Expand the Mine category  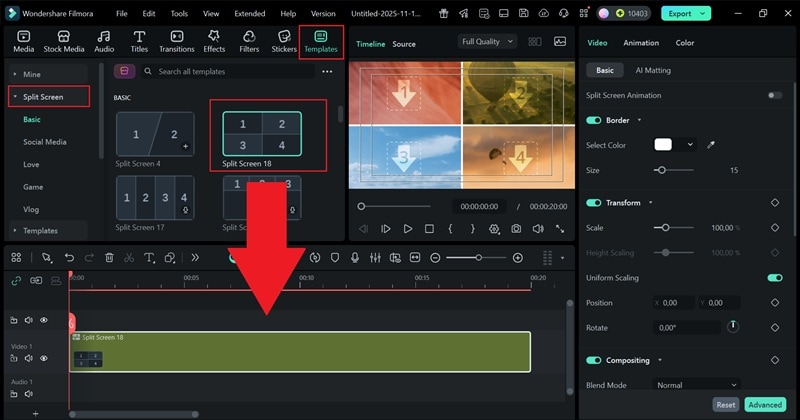pyautogui.click(x=15, y=75)
